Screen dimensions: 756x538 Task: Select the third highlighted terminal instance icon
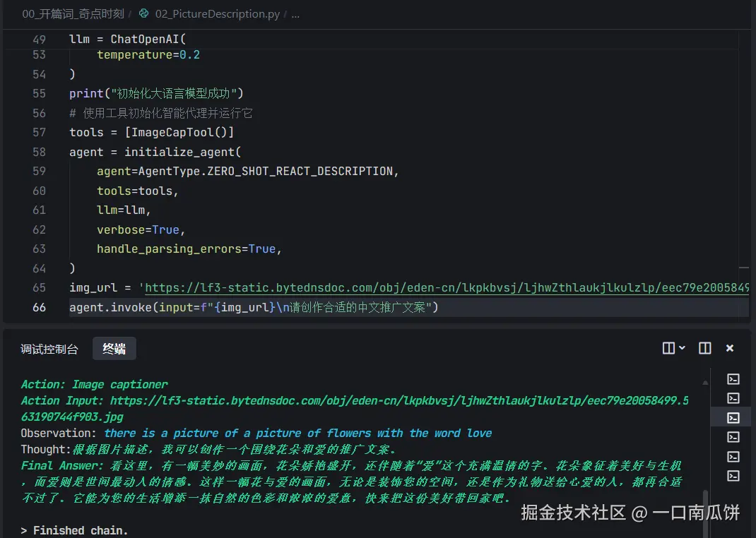point(733,417)
